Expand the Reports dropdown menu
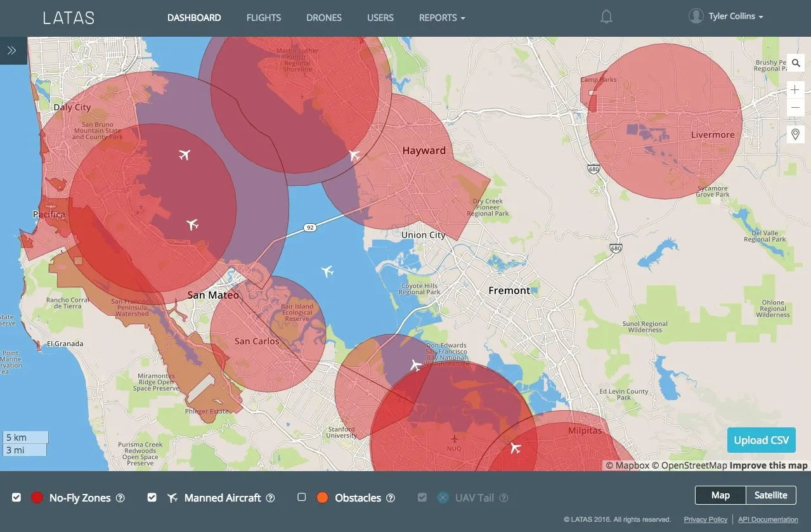 [442, 18]
